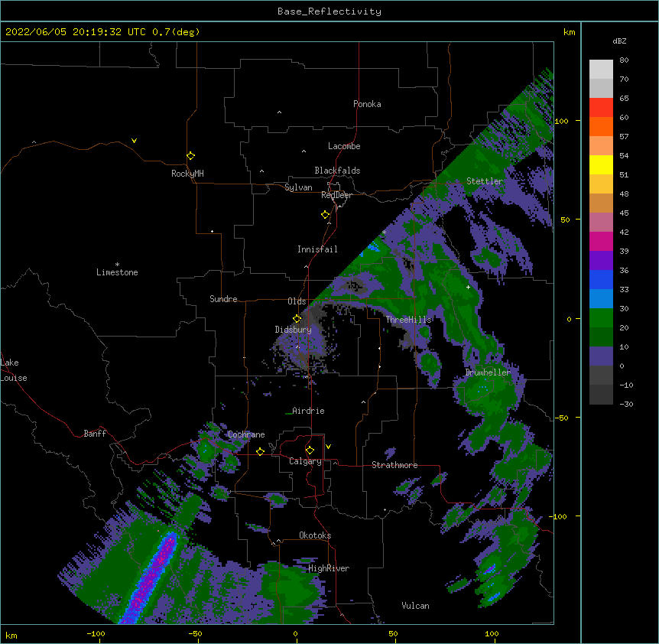Select the Sundre town label
The width and height of the screenshot is (659, 644).
tap(223, 299)
